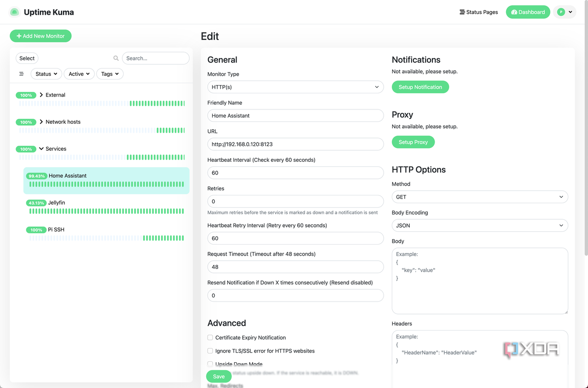Click Setup Proxy button
Viewport: 588px width, 388px height.
click(413, 142)
